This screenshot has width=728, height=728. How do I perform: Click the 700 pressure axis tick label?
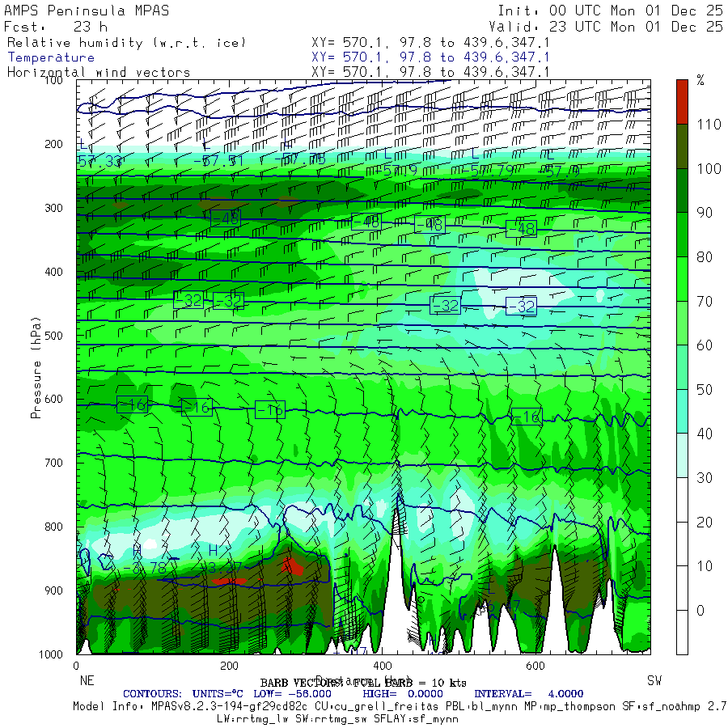point(53,463)
